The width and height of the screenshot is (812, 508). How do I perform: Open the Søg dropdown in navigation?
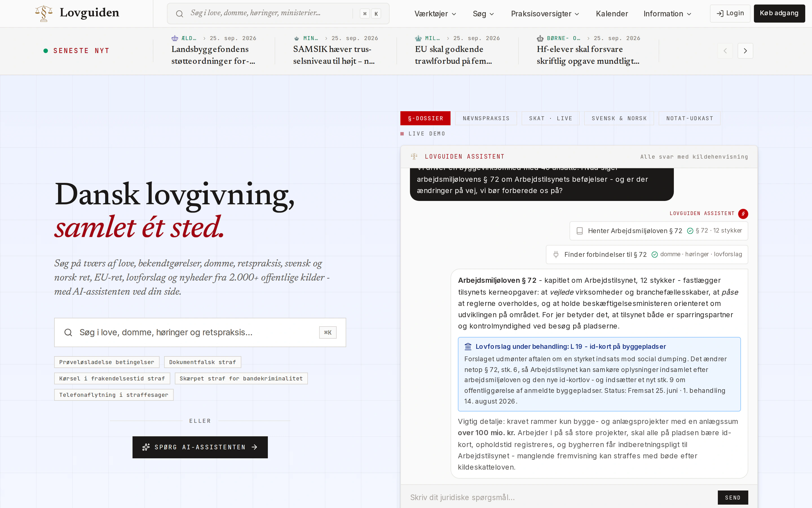[483, 14]
